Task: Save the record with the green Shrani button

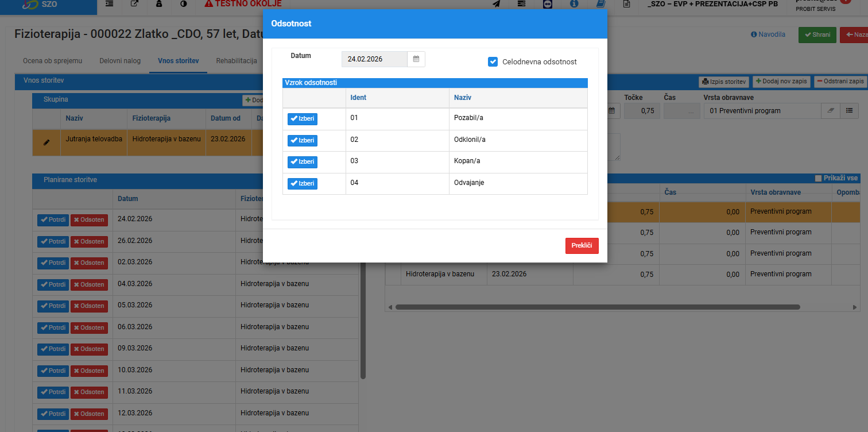Action: (x=817, y=34)
